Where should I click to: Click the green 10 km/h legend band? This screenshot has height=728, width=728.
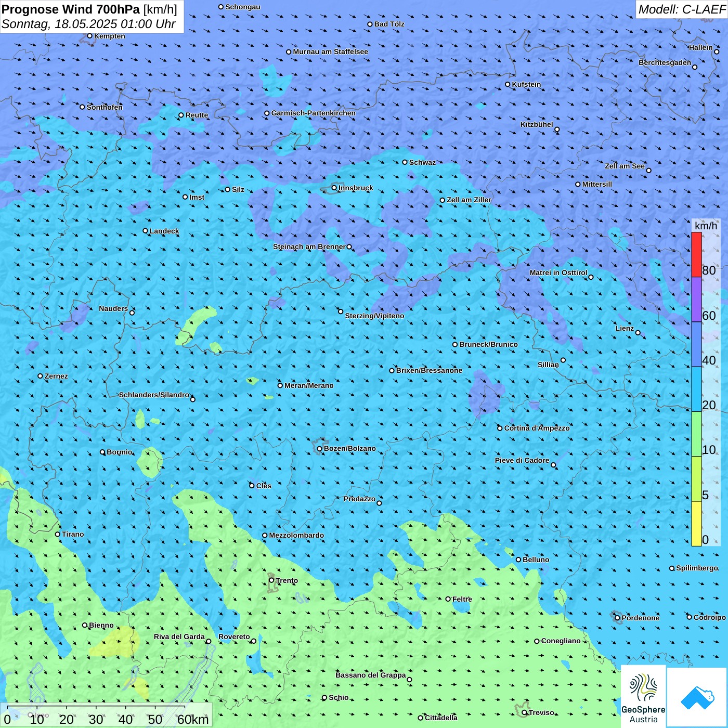pyautogui.click(x=696, y=434)
